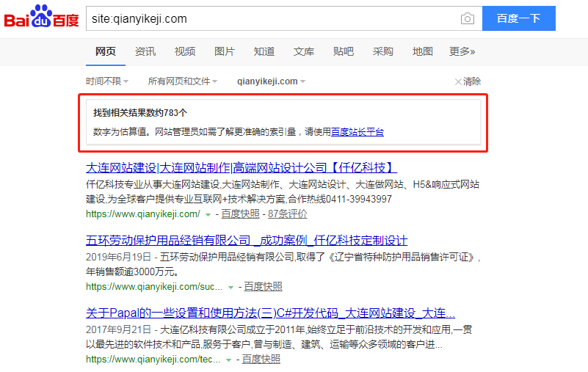Open the 贴吧 tab
588x372 pixels.
point(344,51)
